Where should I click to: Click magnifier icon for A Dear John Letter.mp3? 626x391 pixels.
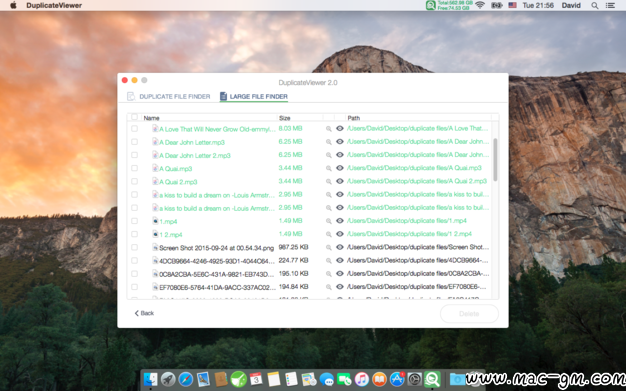(329, 142)
